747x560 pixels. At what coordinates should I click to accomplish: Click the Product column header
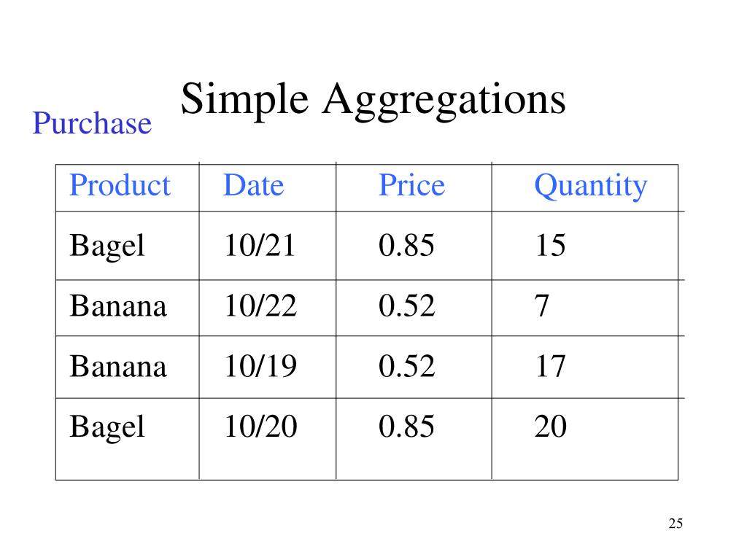pyautogui.click(x=120, y=184)
